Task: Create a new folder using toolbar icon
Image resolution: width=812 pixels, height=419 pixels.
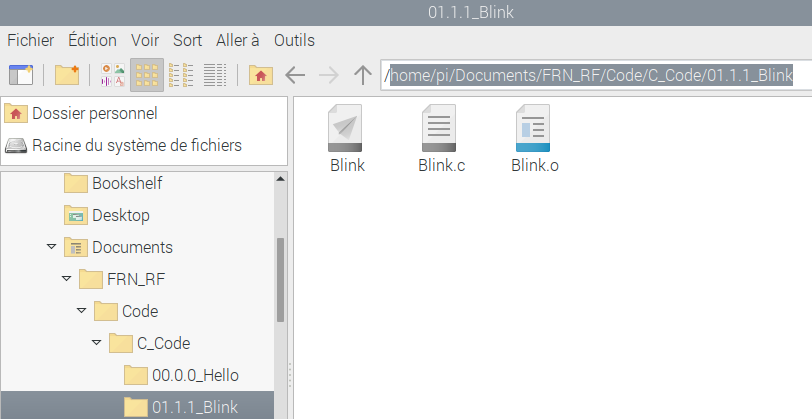Action: (x=67, y=75)
